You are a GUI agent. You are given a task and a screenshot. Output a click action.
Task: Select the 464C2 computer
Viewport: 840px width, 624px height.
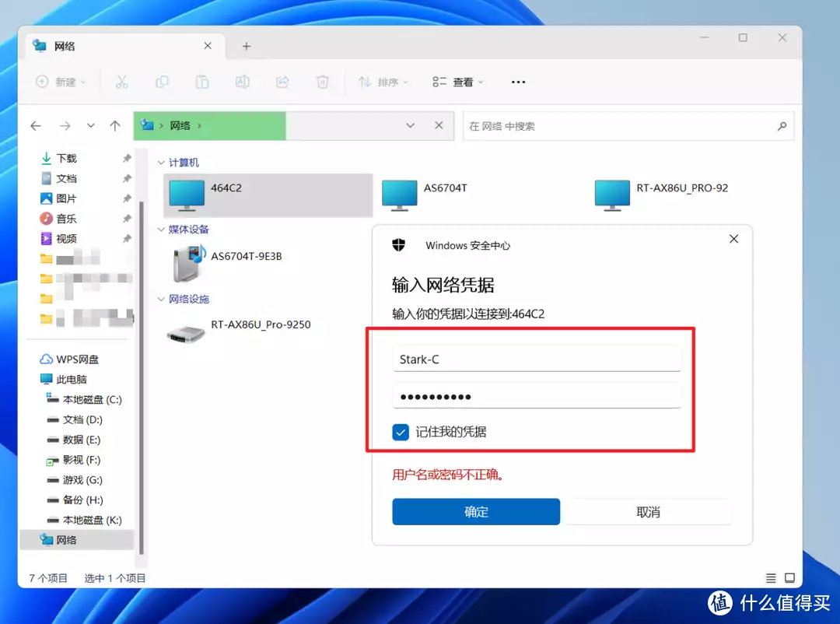[268, 195]
